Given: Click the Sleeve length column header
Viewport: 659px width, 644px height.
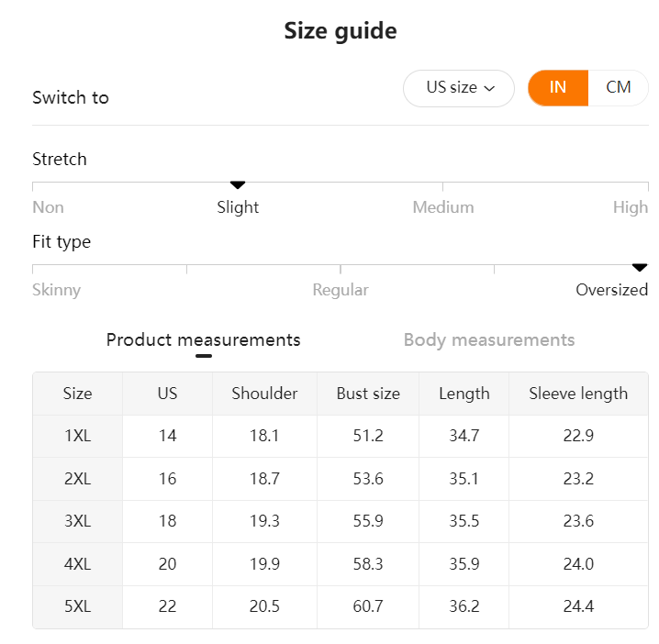Looking at the screenshot, I should (x=578, y=394).
